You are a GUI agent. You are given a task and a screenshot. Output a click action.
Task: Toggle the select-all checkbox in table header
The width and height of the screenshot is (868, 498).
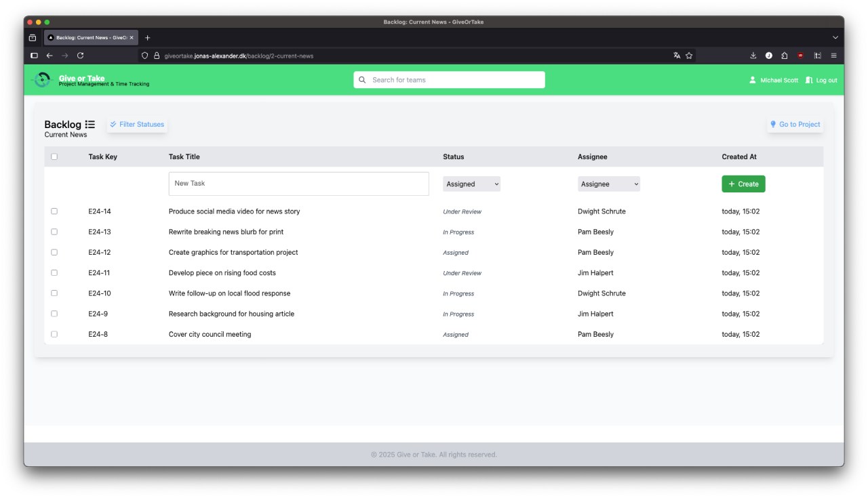[54, 157]
